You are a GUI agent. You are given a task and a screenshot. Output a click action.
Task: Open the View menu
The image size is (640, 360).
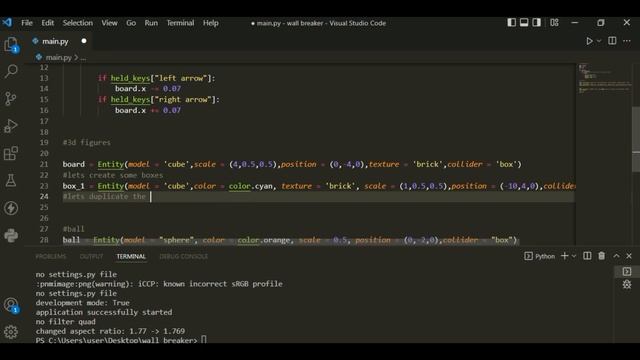pos(109,23)
